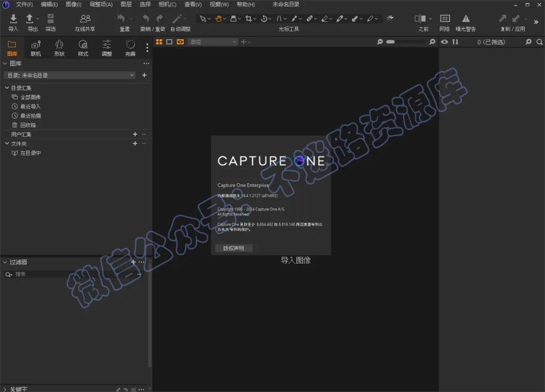Screen dimensions: 545x392
Task: Switch viewer to multi-view grid mode
Action: pyautogui.click(x=159, y=42)
